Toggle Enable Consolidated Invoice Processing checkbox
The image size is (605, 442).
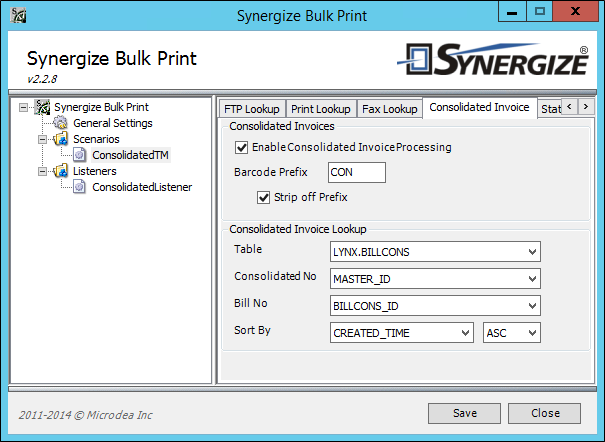[242, 147]
